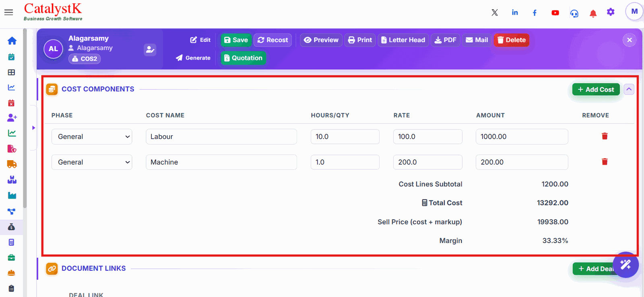The image size is (644, 297).
Task: Close the costing panel
Action: click(x=630, y=40)
